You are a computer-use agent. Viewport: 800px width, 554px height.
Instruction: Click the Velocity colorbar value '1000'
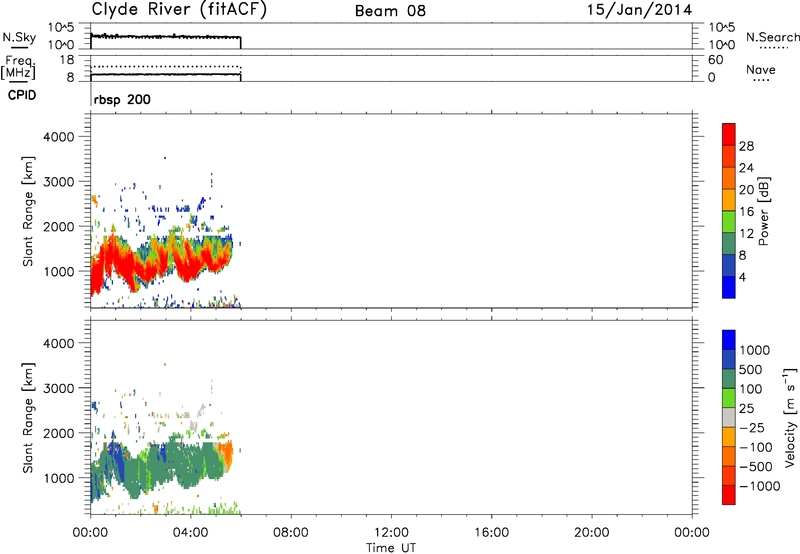pos(755,350)
